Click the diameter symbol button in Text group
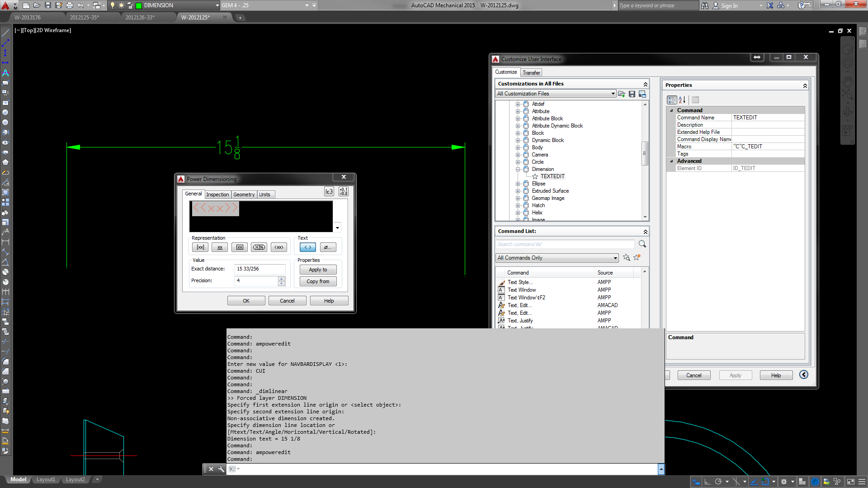This screenshot has width=868, height=488. [x=328, y=247]
